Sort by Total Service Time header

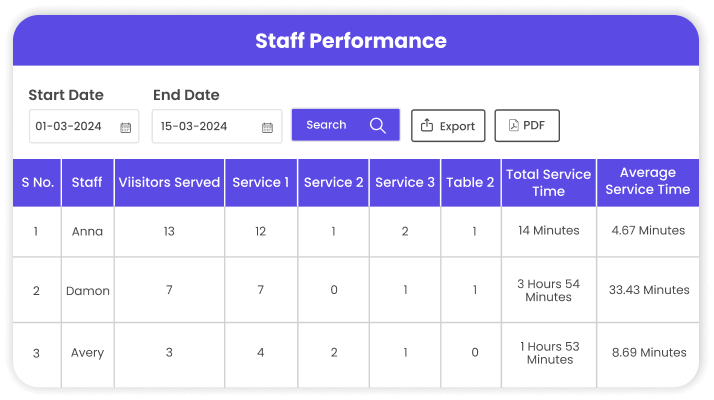pyautogui.click(x=548, y=182)
